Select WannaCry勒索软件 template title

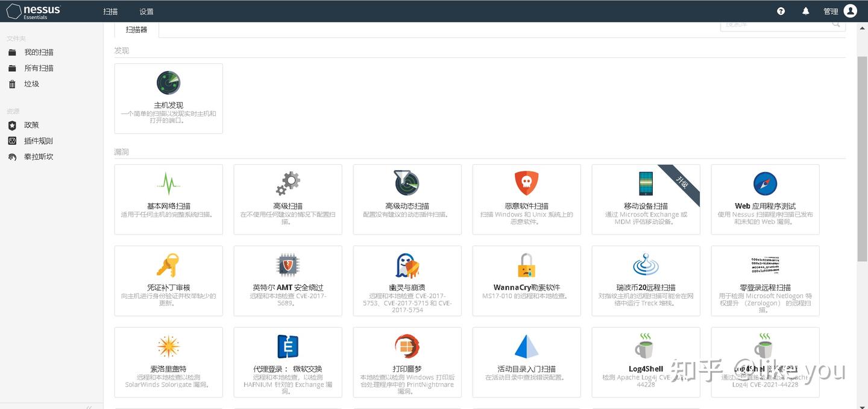[x=526, y=287]
